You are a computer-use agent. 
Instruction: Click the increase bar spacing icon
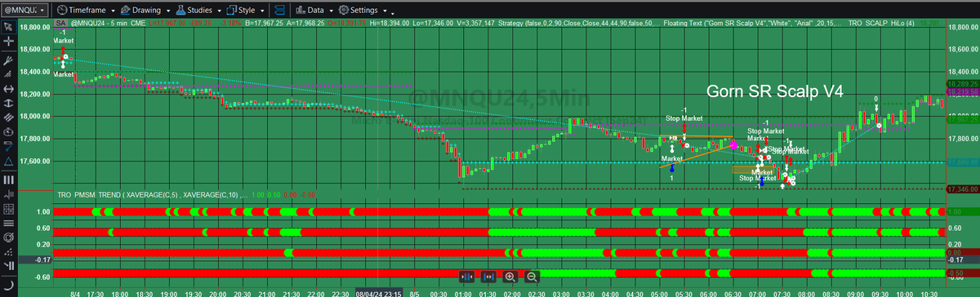point(489,277)
